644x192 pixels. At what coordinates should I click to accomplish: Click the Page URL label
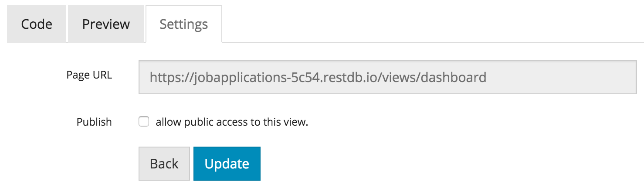[89, 75]
